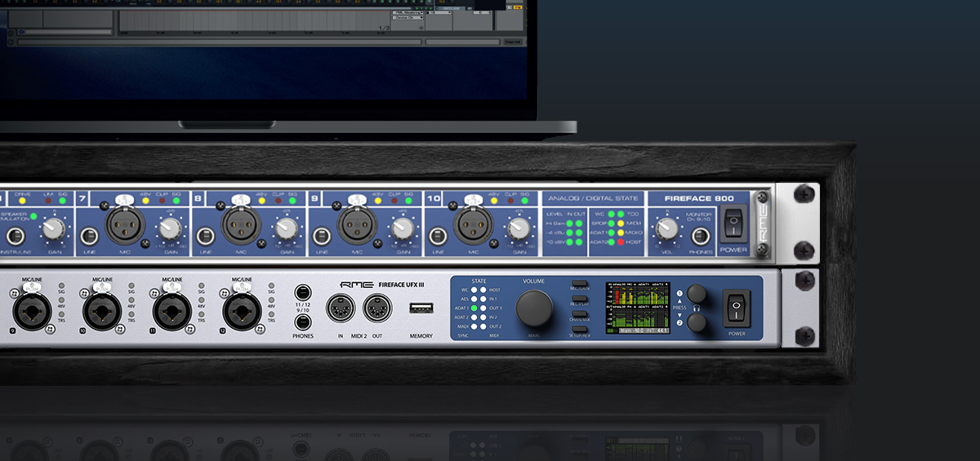Click channel 9 LINE jack on Fireface 800
The height and width of the screenshot is (461, 980).
pos(322,237)
